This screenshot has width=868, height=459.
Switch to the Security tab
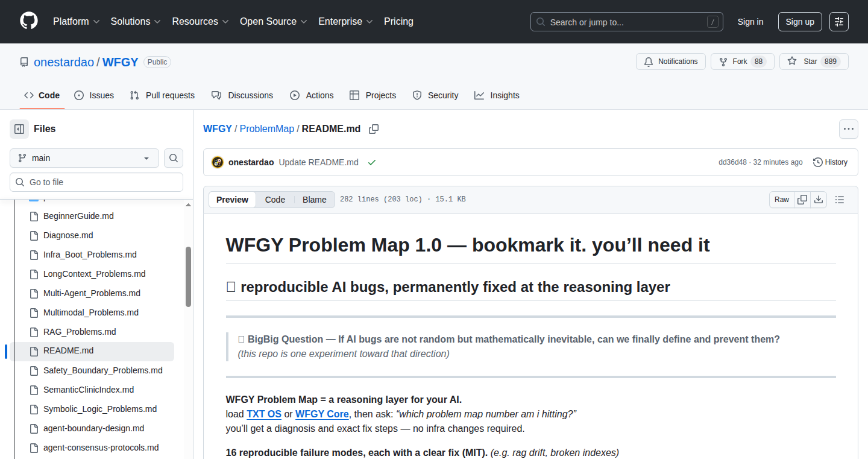(435, 95)
